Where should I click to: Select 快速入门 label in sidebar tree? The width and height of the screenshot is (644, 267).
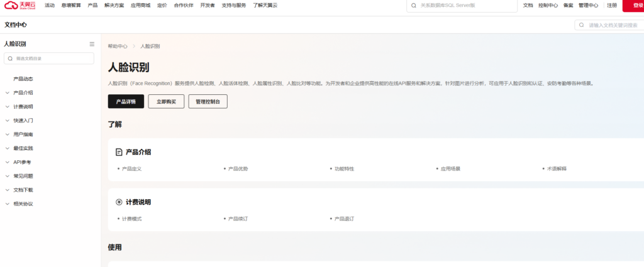click(x=23, y=121)
